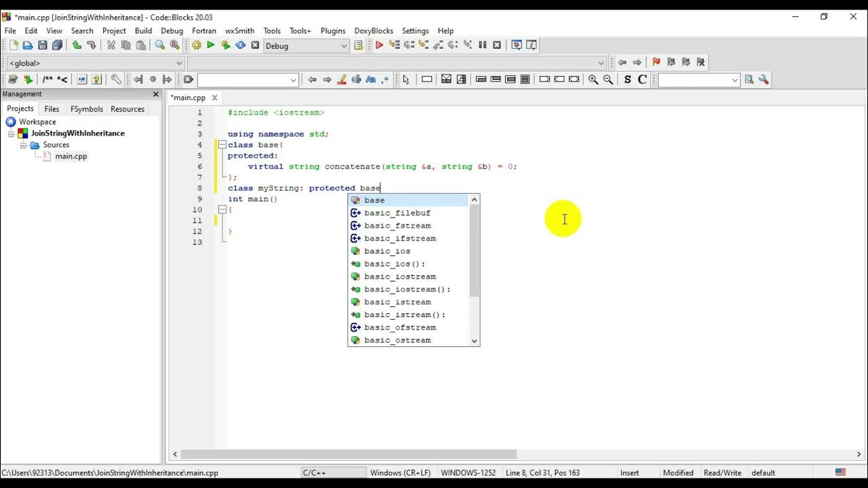Switch to the FSymbols tab

[x=87, y=108]
